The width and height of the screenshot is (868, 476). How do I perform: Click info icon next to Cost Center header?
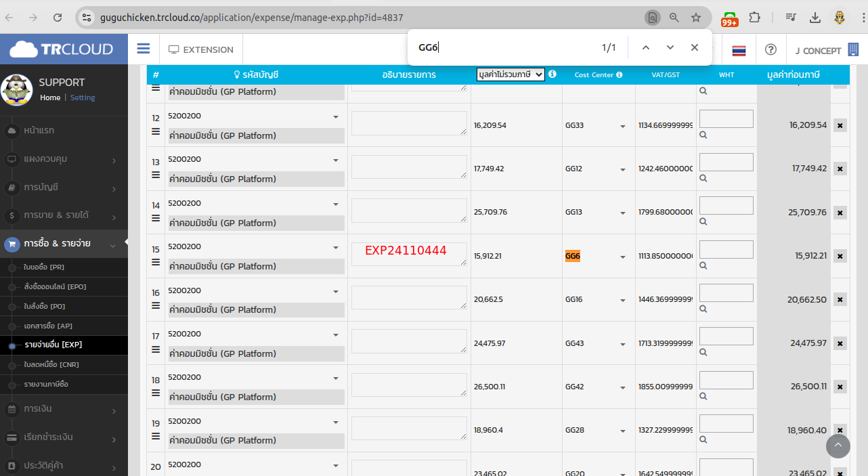(x=619, y=74)
